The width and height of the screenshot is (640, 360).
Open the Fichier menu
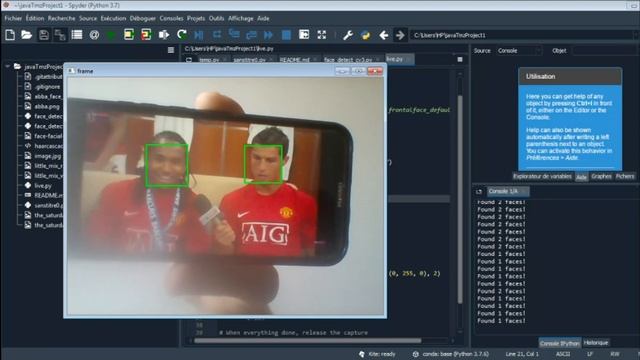point(13,18)
